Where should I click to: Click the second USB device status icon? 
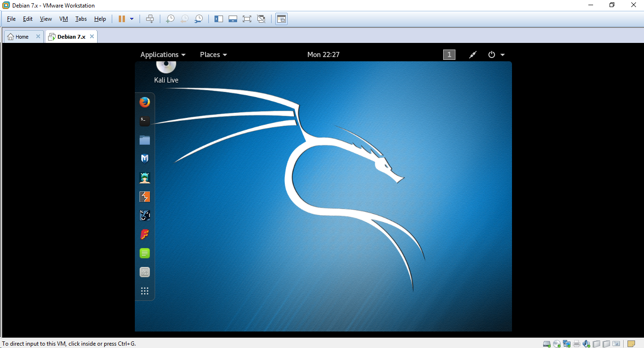tap(606, 344)
